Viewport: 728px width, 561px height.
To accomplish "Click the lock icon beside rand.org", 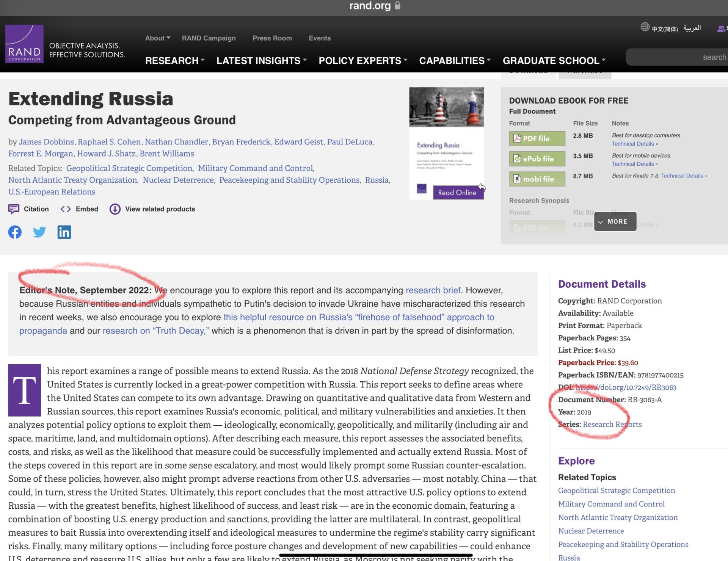I will click(x=397, y=5).
